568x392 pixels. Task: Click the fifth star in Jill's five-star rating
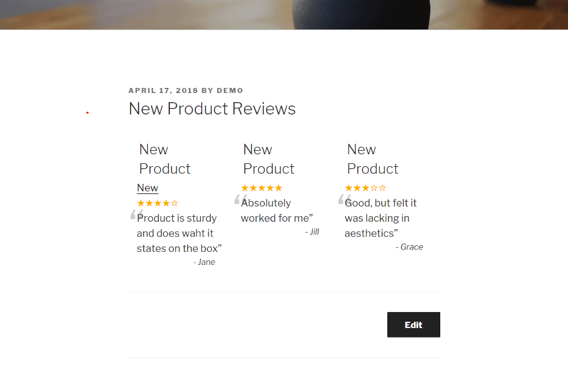click(278, 187)
